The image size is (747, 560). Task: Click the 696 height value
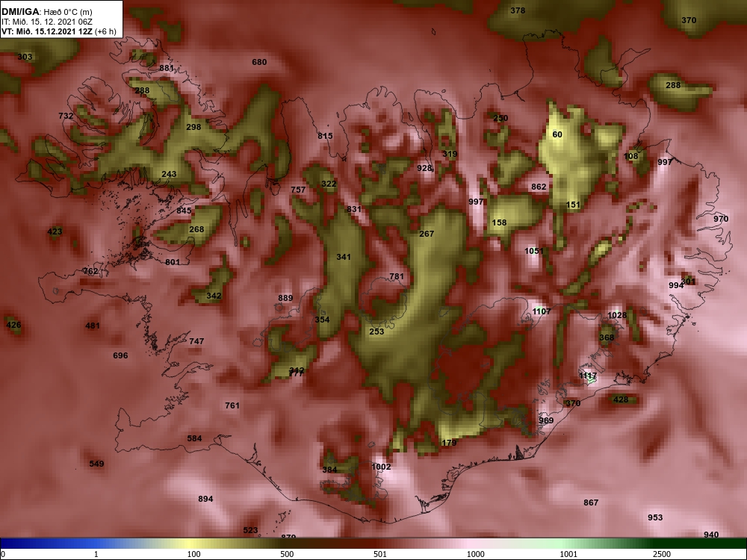(120, 355)
